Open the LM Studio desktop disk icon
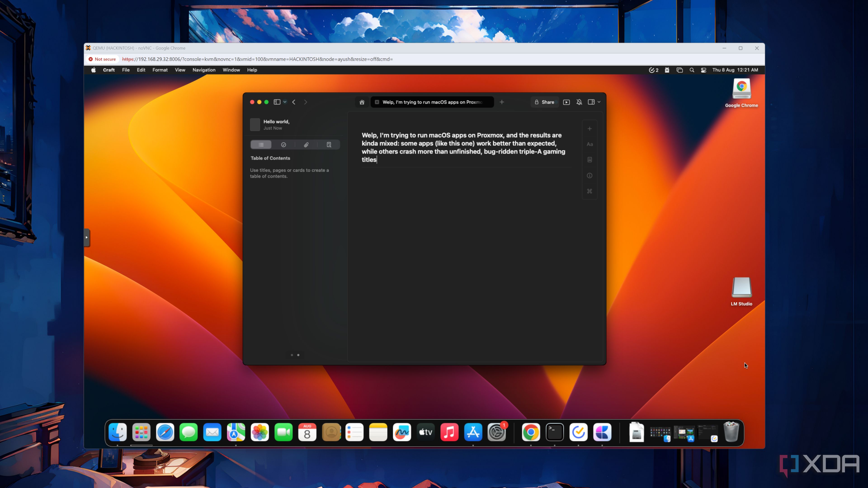 click(x=741, y=287)
